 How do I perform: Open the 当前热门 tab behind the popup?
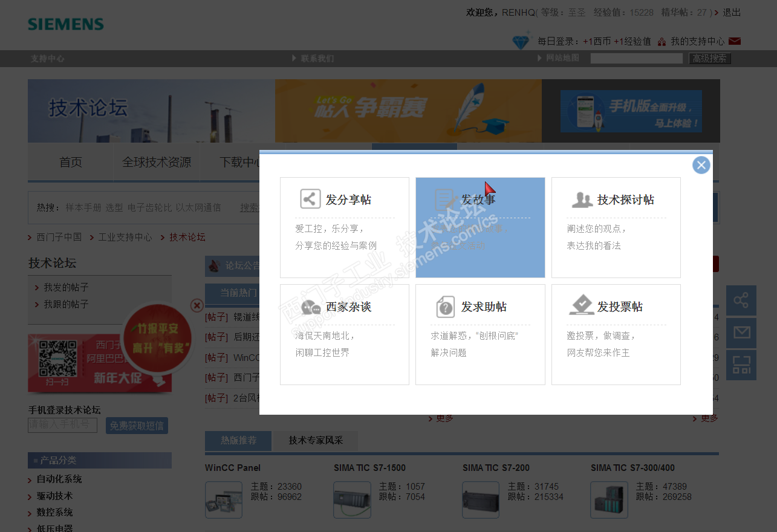click(x=232, y=293)
